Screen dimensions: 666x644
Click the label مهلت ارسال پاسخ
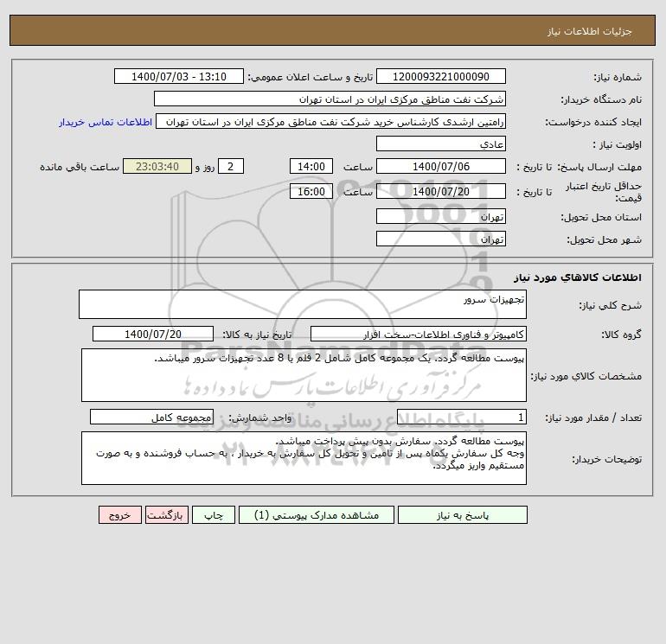[599, 167]
